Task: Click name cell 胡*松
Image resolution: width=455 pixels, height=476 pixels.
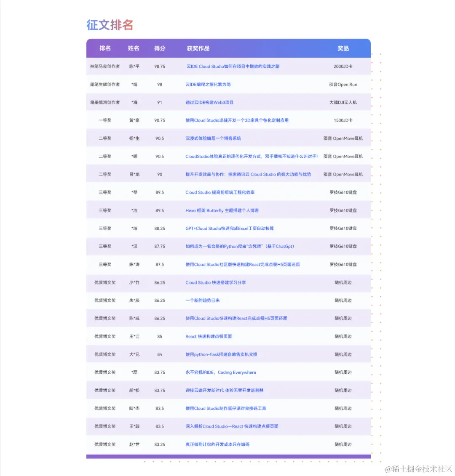Action: [x=134, y=391]
